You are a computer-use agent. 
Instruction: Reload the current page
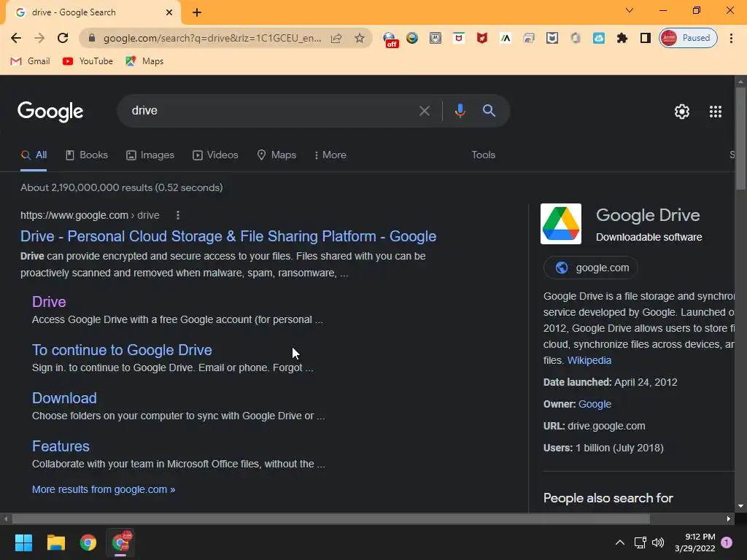pos(63,38)
